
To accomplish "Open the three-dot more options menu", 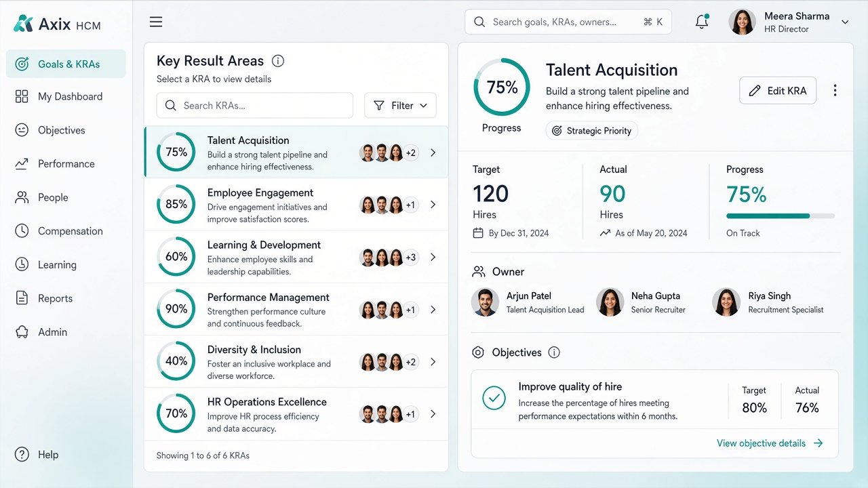I will click(835, 90).
